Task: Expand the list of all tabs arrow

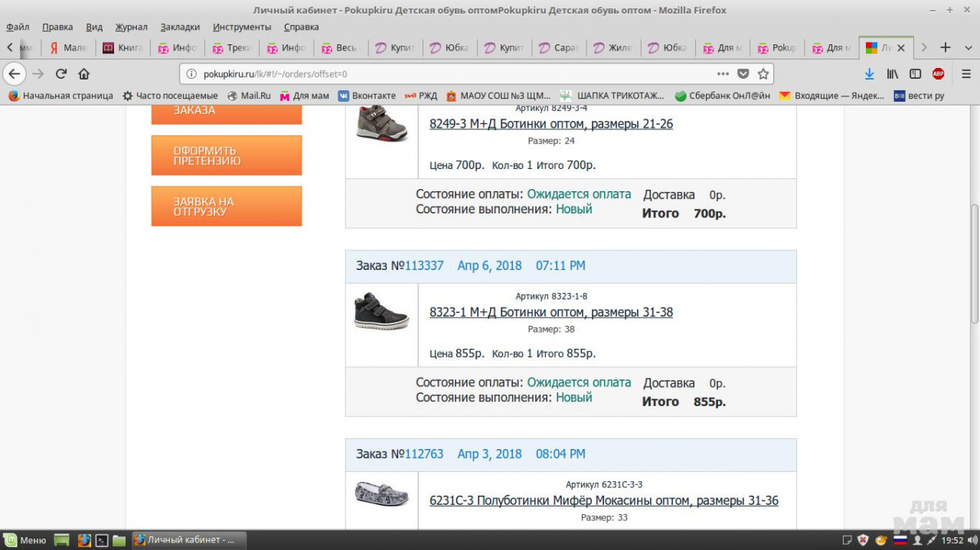Action: pyautogui.click(x=924, y=47)
